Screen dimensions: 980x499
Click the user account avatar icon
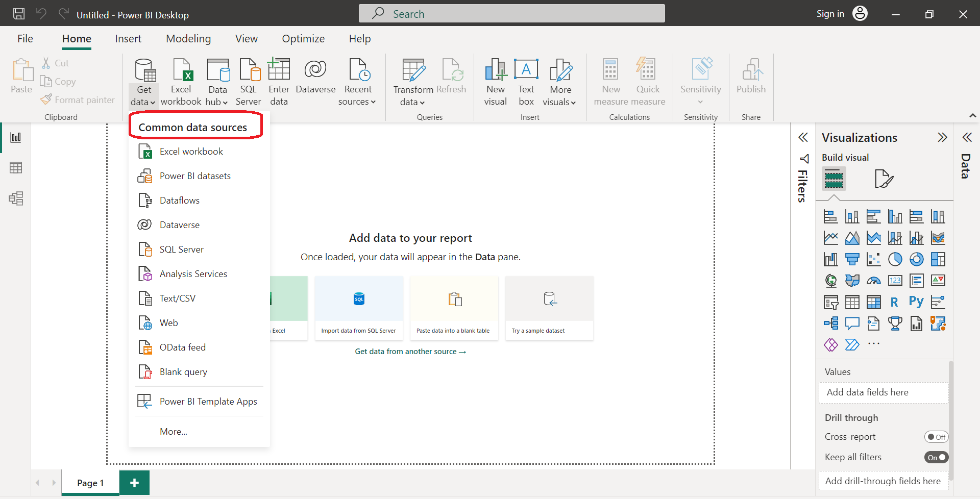click(860, 14)
